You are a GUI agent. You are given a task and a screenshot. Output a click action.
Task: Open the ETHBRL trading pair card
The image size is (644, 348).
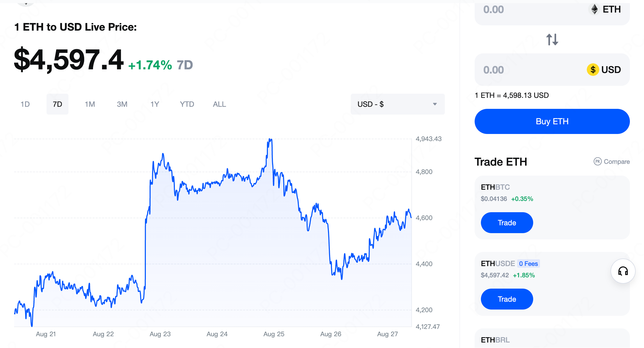[551, 340]
